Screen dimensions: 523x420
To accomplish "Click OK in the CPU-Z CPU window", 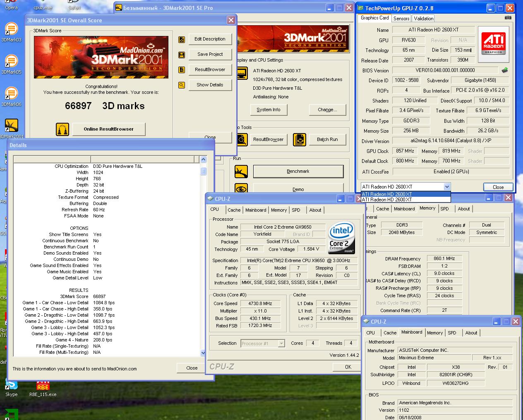I will [348, 367].
